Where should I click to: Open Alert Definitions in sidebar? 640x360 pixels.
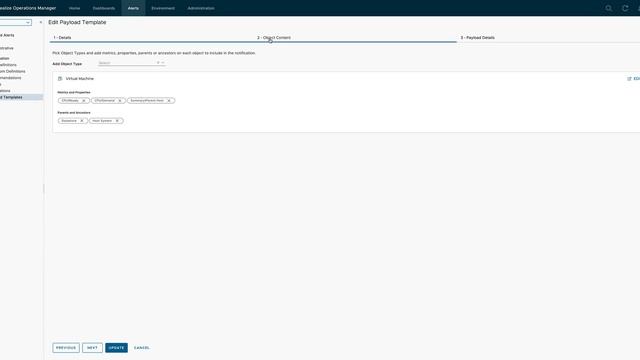click(x=8, y=65)
